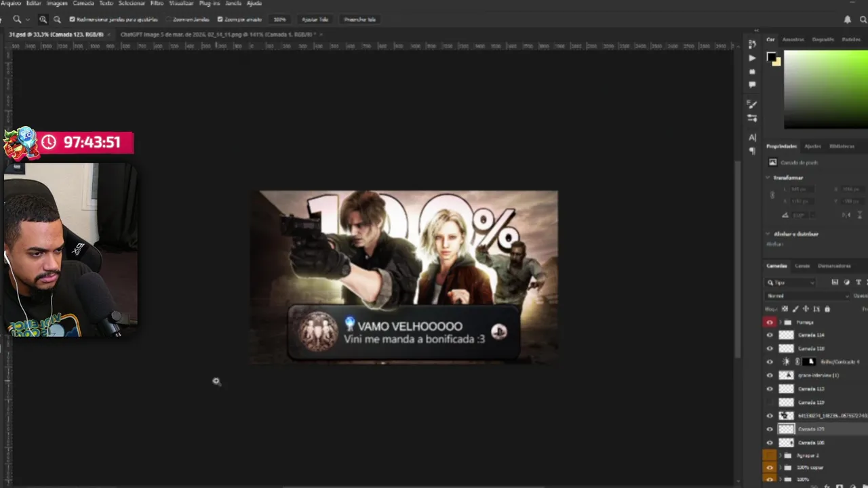The width and height of the screenshot is (868, 488).
Task: Choose the Zoom Out magnifier button
Action: pyautogui.click(x=57, y=20)
